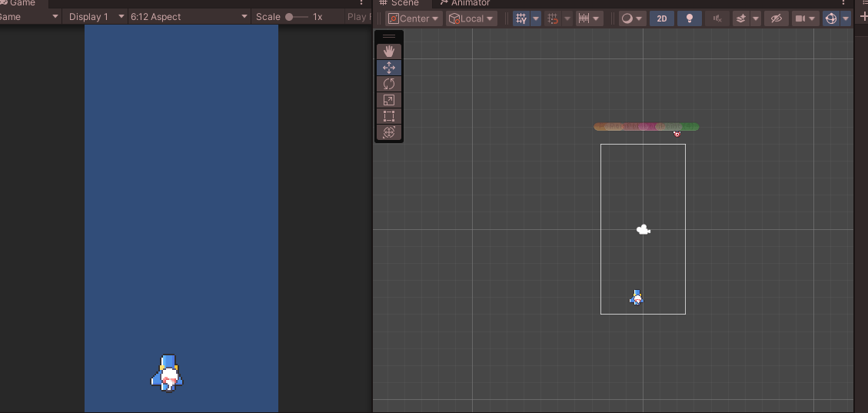Select the combined Transform tool
The width and height of the screenshot is (868, 413).
pyautogui.click(x=388, y=132)
